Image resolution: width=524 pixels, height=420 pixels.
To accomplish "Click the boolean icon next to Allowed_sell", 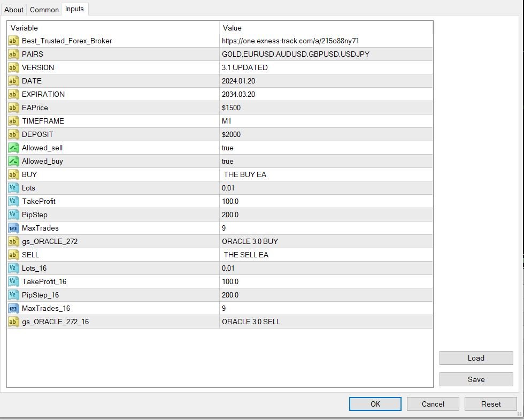I will tap(13, 148).
